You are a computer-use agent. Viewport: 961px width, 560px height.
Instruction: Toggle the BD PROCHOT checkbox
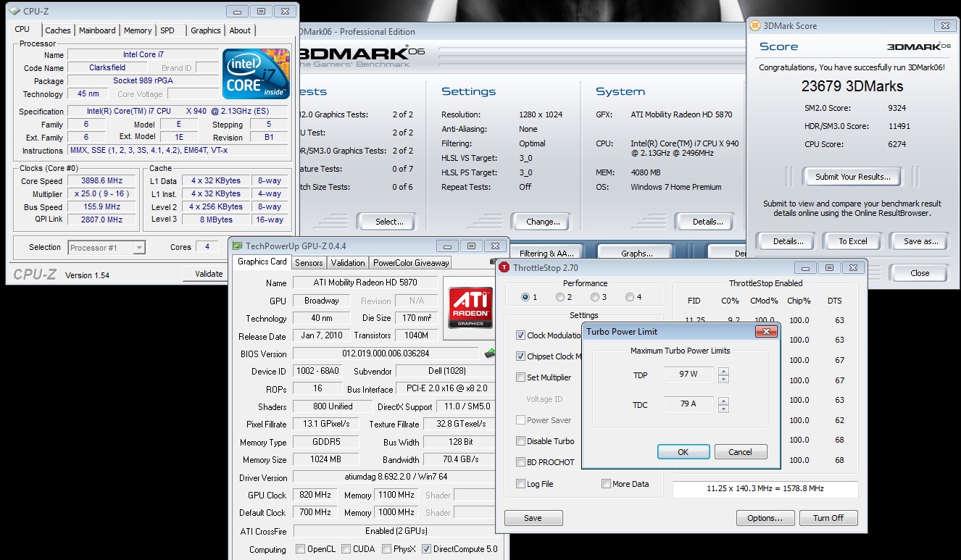click(x=521, y=462)
